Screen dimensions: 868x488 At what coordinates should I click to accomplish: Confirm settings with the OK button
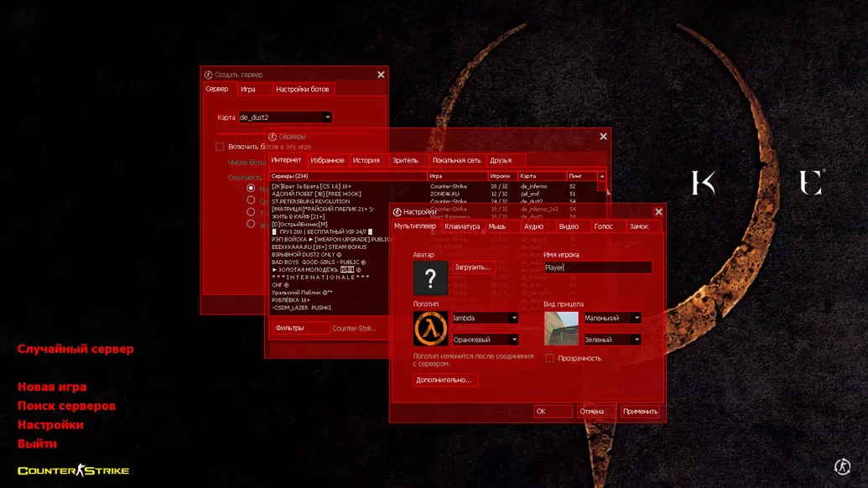(x=553, y=412)
